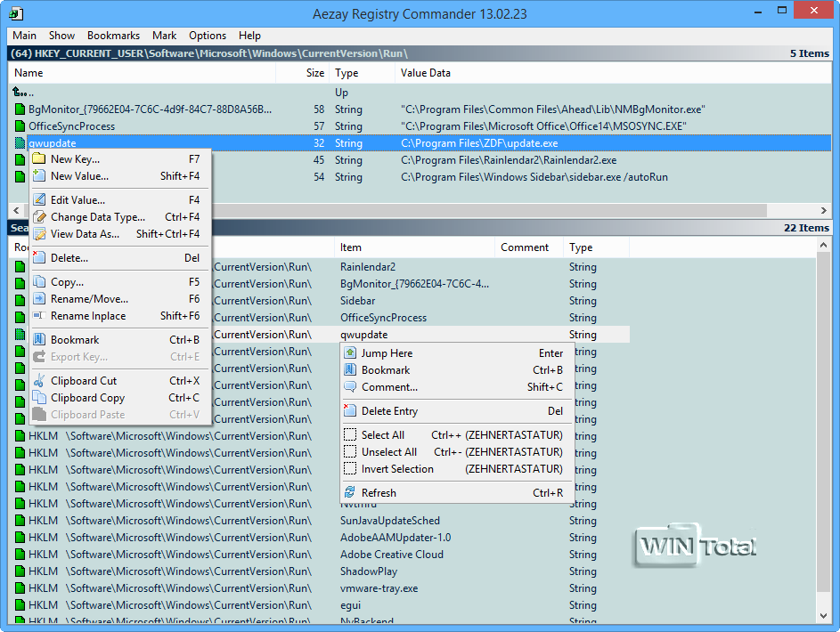Select the AdobeAAMUpdater-1.0 search result
Image resolution: width=840 pixels, height=632 pixels.
point(396,538)
